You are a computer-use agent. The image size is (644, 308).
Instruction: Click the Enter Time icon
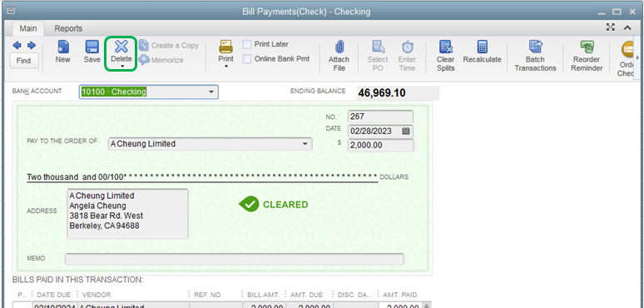pyautogui.click(x=407, y=47)
